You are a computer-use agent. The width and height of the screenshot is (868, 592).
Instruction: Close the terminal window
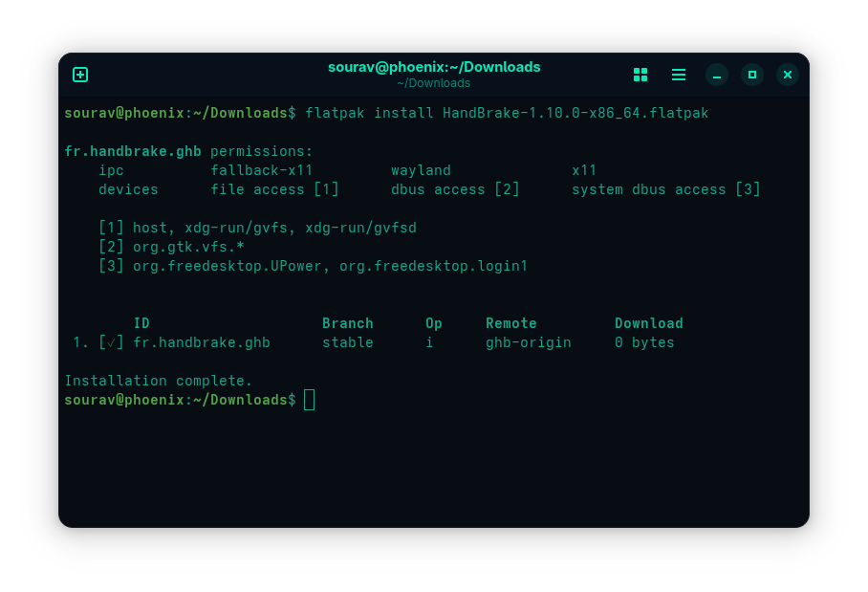(787, 74)
